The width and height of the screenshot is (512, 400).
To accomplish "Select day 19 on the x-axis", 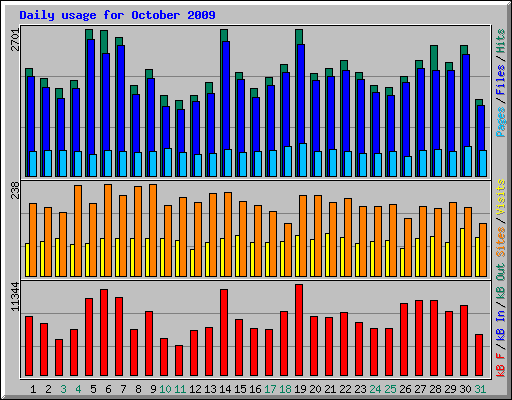I will click(300, 389).
